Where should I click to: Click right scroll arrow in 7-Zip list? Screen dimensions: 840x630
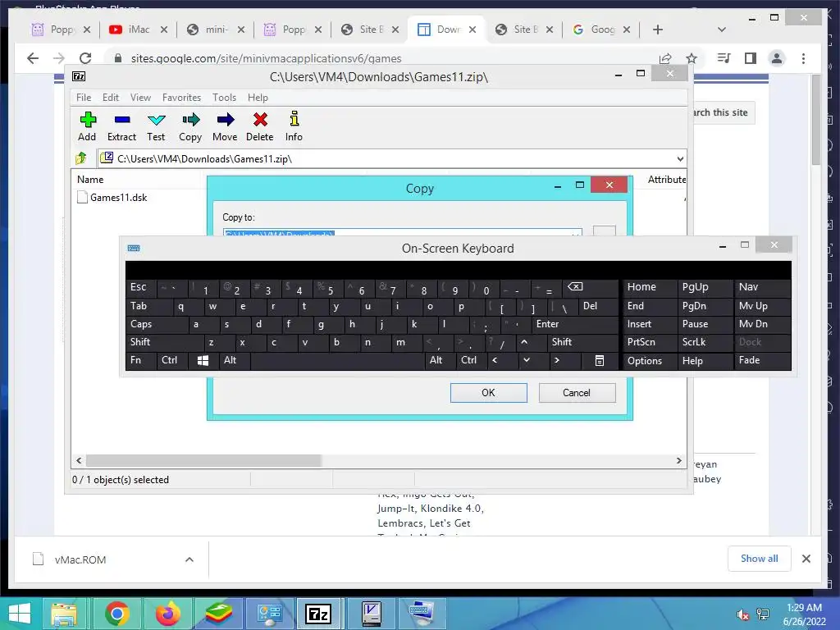[x=678, y=460]
